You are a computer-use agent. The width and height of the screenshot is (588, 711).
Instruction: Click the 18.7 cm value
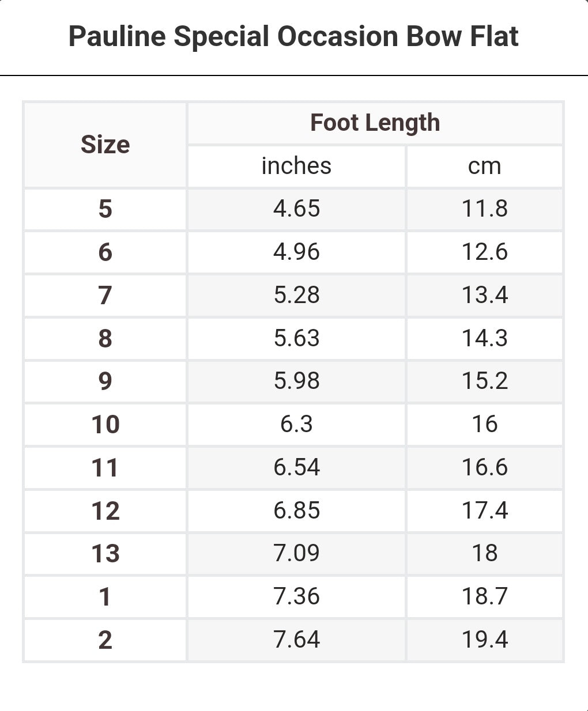(x=484, y=596)
